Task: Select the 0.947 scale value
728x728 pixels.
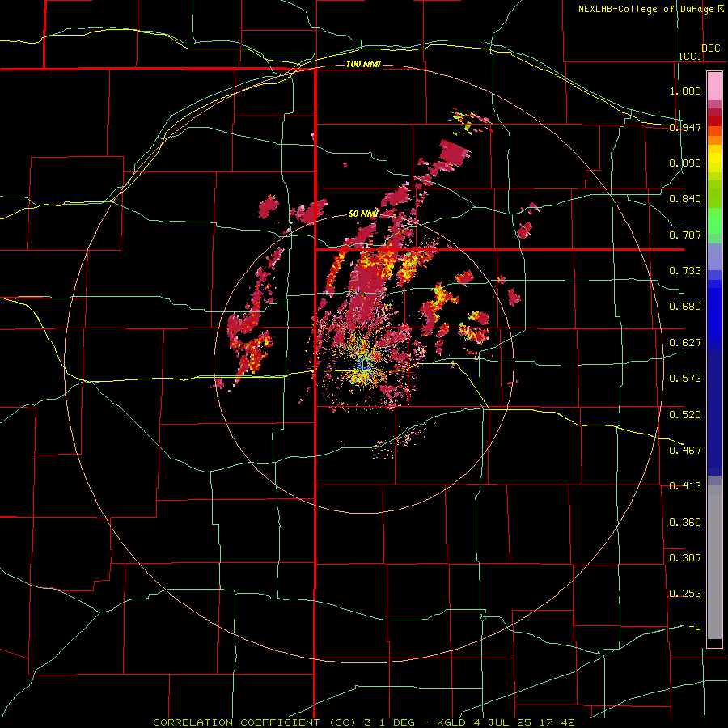Action: point(685,127)
